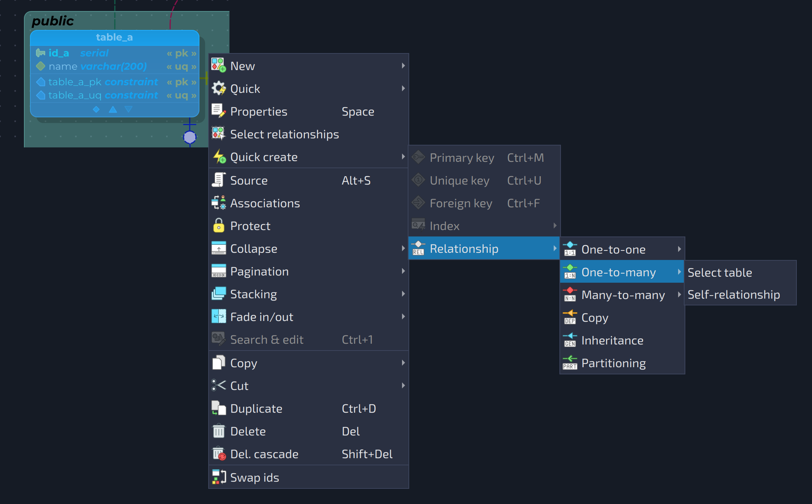The width and height of the screenshot is (812, 504).
Task: Click the Pagination icon
Action: (219, 271)
